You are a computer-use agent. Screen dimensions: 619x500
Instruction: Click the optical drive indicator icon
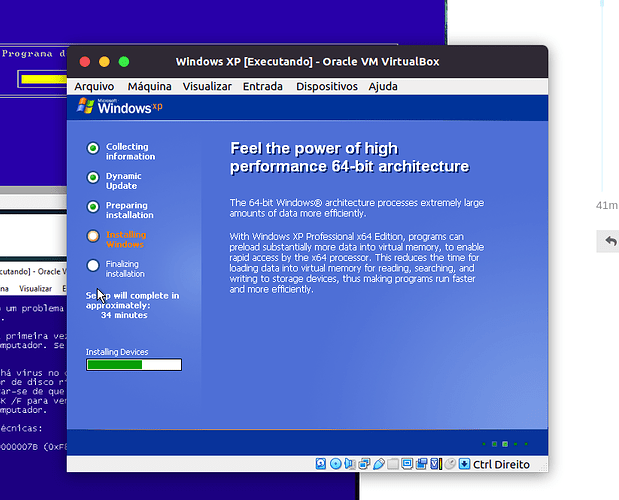point(335,464)
